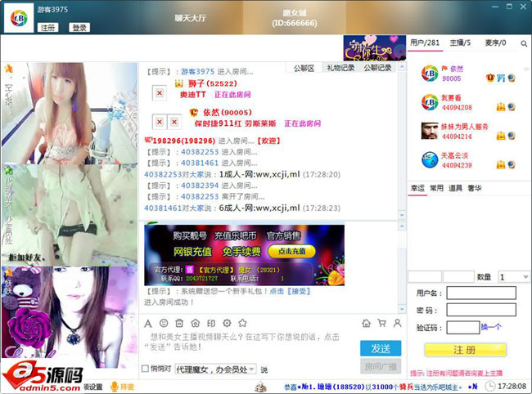Click the bottom webcam video with purple rose
This screenshot has height=394, width=532.
point(70,317)
